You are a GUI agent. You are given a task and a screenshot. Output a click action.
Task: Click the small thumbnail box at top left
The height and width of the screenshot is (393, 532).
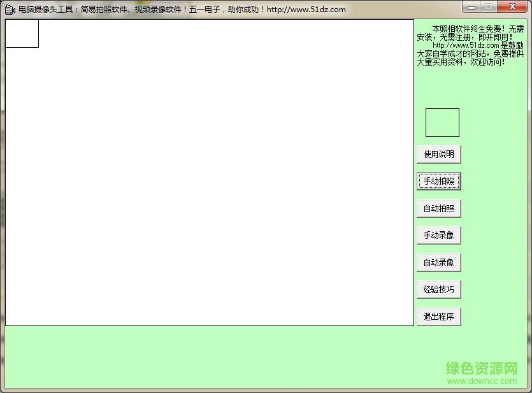(22, 33)
